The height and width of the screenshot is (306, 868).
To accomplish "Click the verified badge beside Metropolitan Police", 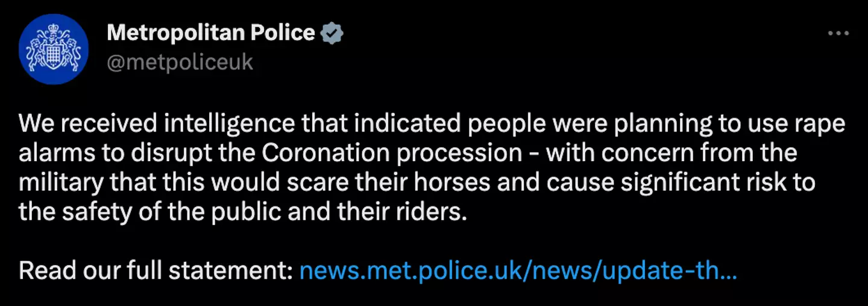I will (x=331, y=34).
